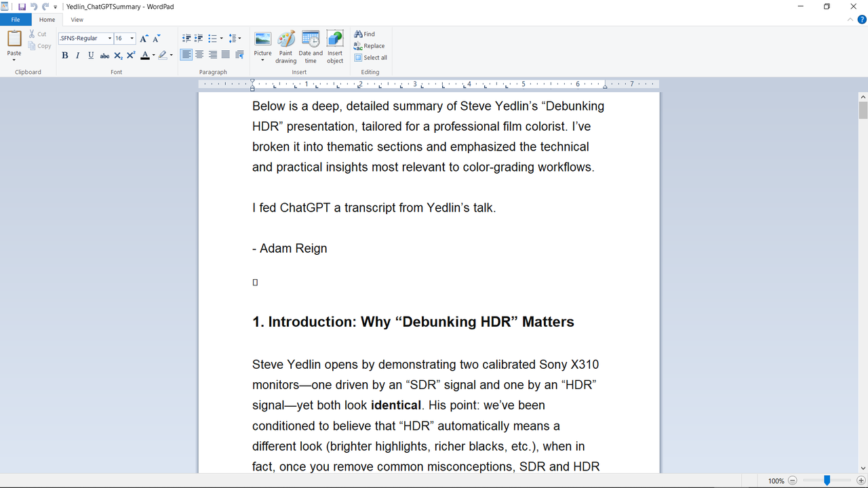This screenshot has width=868, height=488.
Task: Toggle strikethrough formatting
Action: 104,56
